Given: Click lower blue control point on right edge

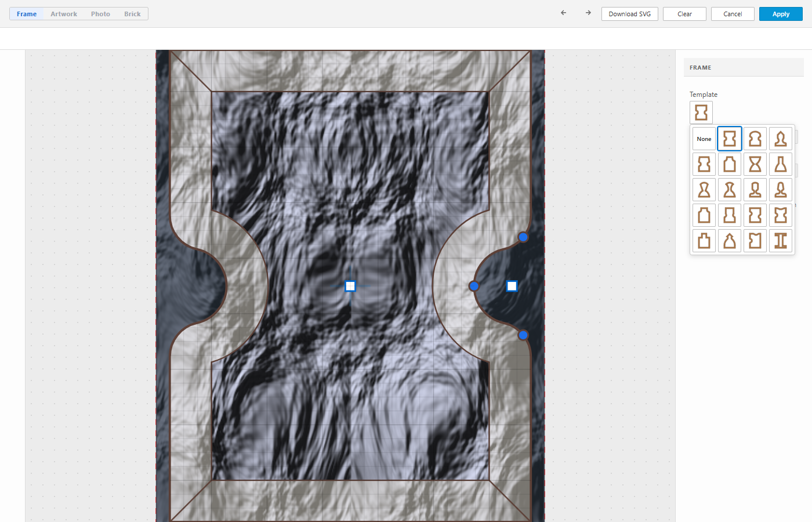Looking at the screenshot, I should click(523, 335).
